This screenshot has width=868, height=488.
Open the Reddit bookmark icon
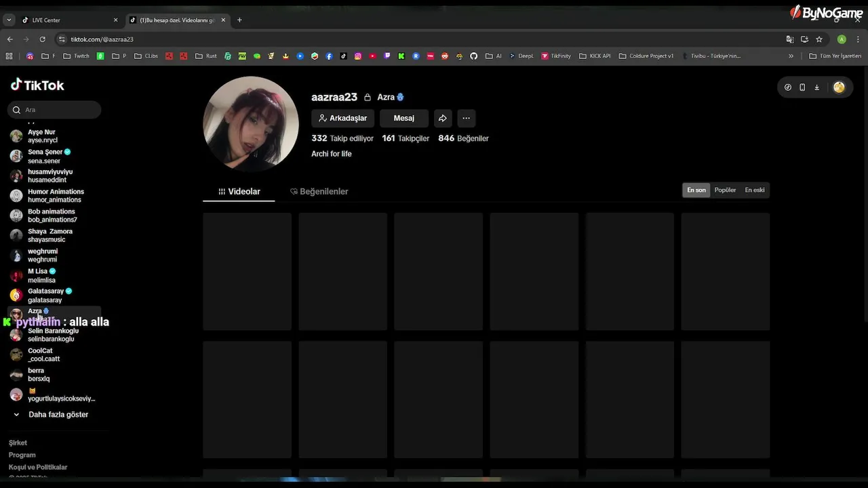[445, 56]
